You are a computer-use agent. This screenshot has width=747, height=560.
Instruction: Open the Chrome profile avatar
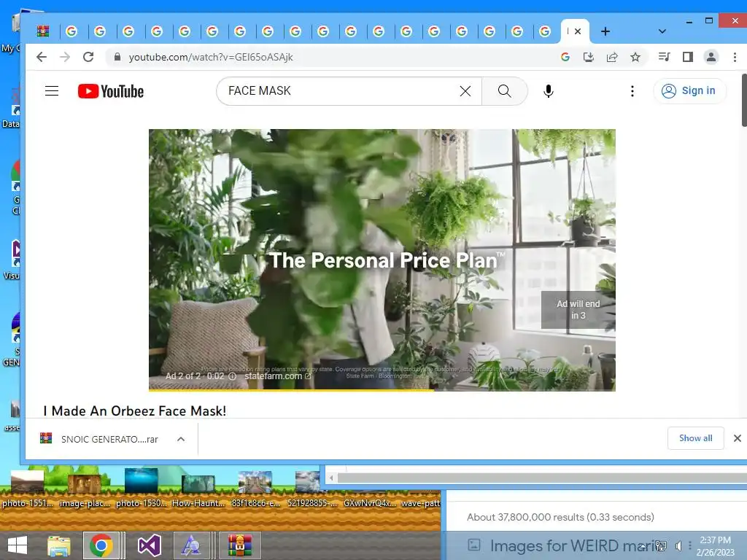point(711,57)
